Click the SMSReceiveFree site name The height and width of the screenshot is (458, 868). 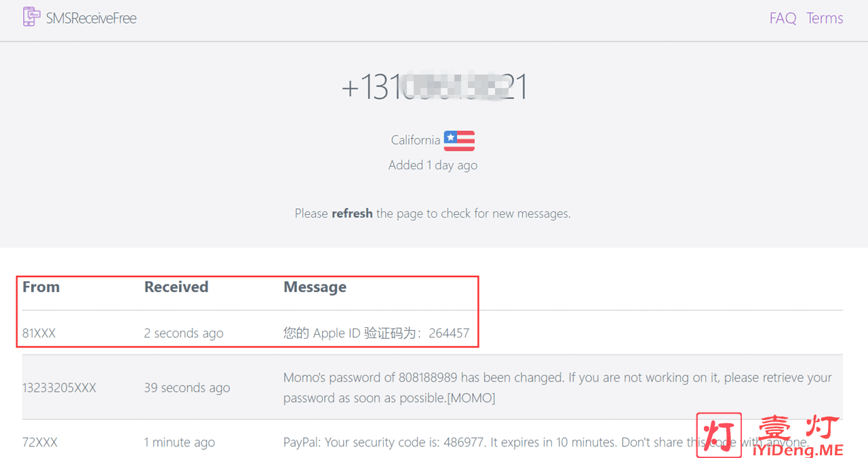(91, 18)
